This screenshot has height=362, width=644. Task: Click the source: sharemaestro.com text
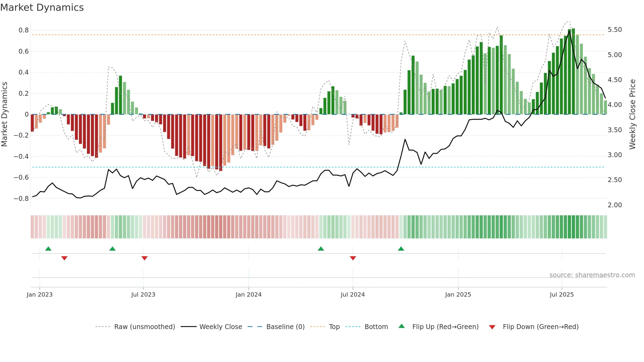tap(592, 275)
